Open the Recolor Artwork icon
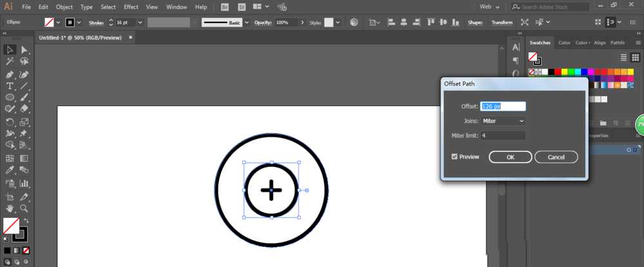This screenshot has height=267, width=644. pyautogui.click(x=354, y=23)
